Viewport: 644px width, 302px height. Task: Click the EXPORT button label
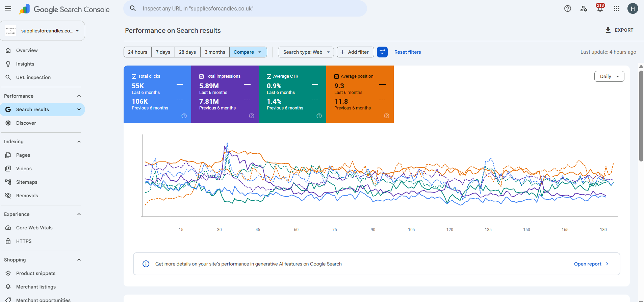pyautogui.click(x=624, y=30)
